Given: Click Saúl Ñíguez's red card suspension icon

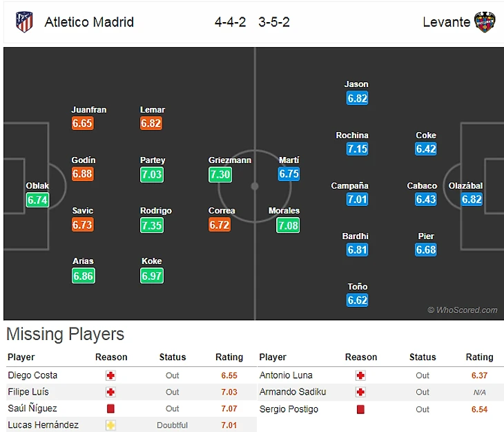Looking at the screenshot, I should (x=110, y=408).
